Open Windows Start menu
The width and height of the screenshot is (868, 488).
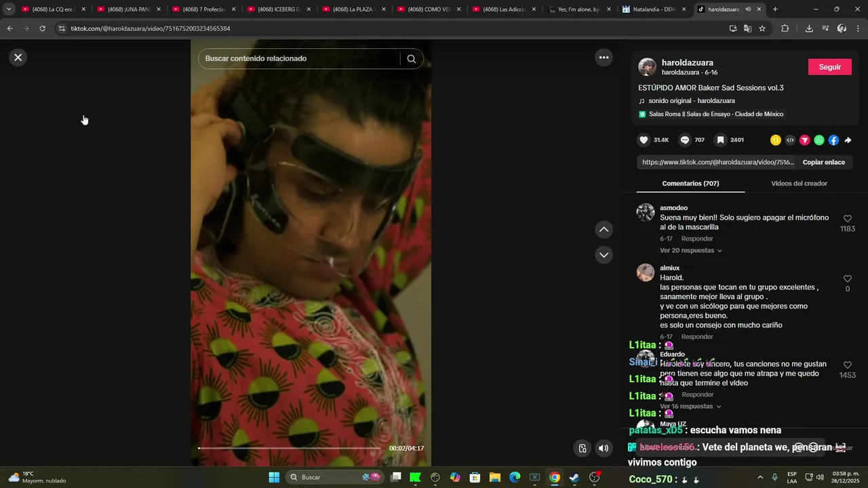pyautogui.click(x=274, y=477)
